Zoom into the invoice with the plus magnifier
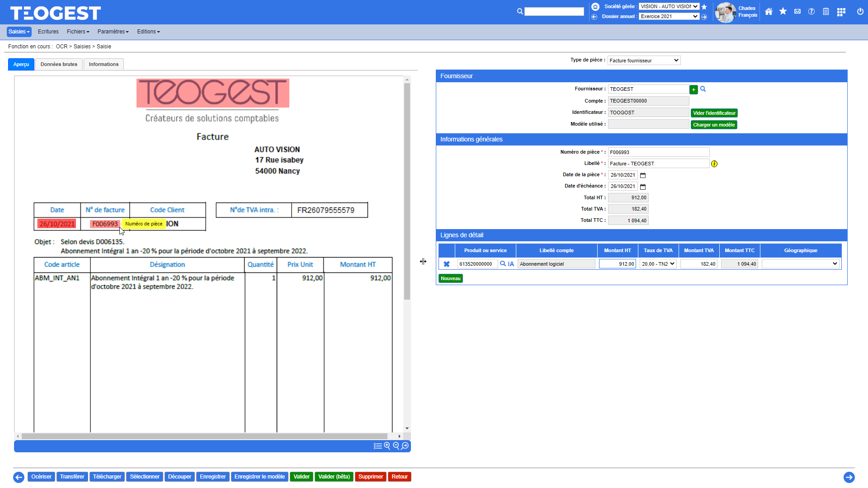This screenshot has height=488, width=868. [387, 446]
